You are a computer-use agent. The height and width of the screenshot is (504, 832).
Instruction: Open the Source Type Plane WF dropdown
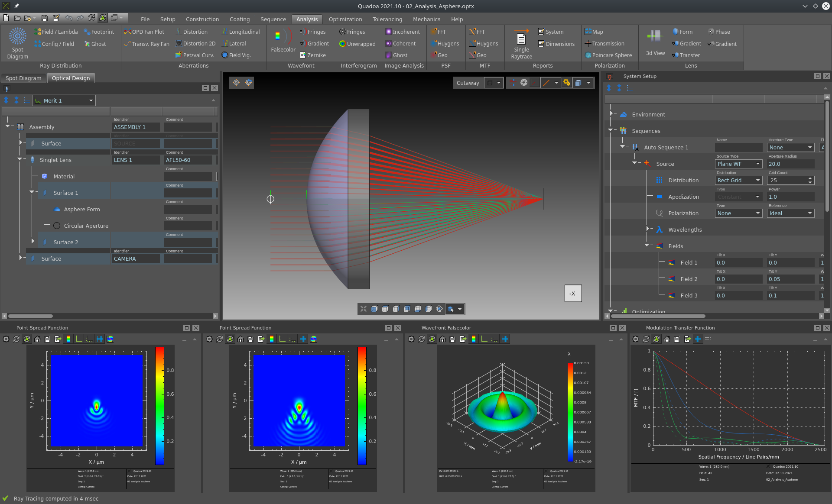(x=738, y=164)
